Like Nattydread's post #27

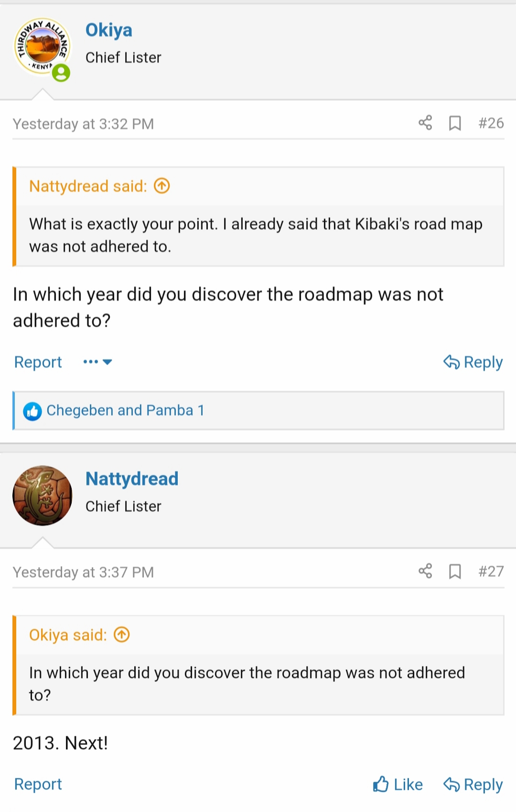pos(398,784)
